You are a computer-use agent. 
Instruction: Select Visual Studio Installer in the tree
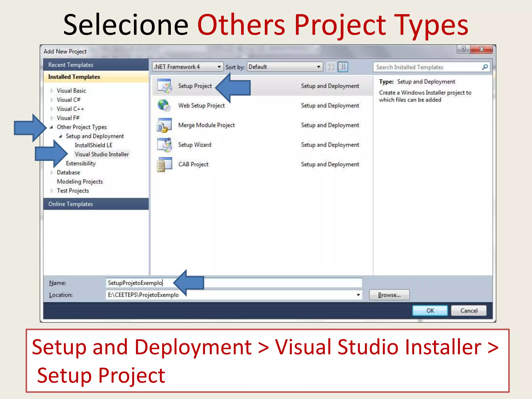click(x=102, y=154)
